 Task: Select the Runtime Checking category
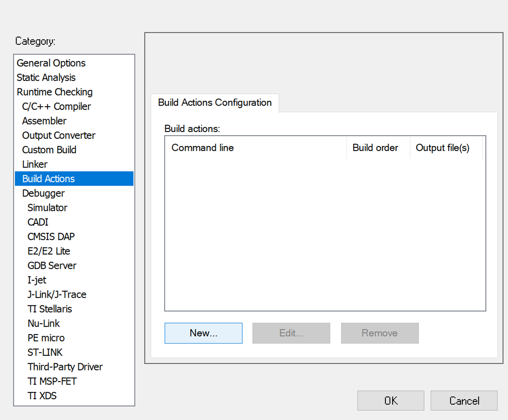(54, 92)
